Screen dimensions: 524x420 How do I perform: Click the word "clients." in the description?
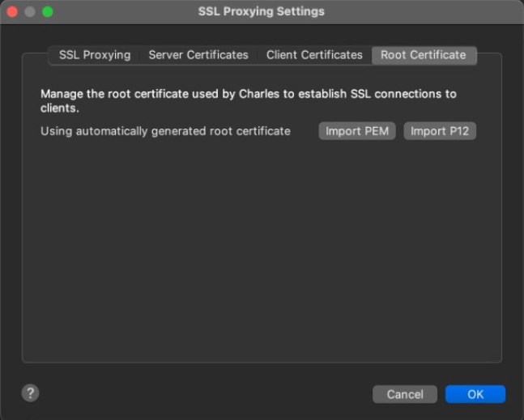click(60, 108)
